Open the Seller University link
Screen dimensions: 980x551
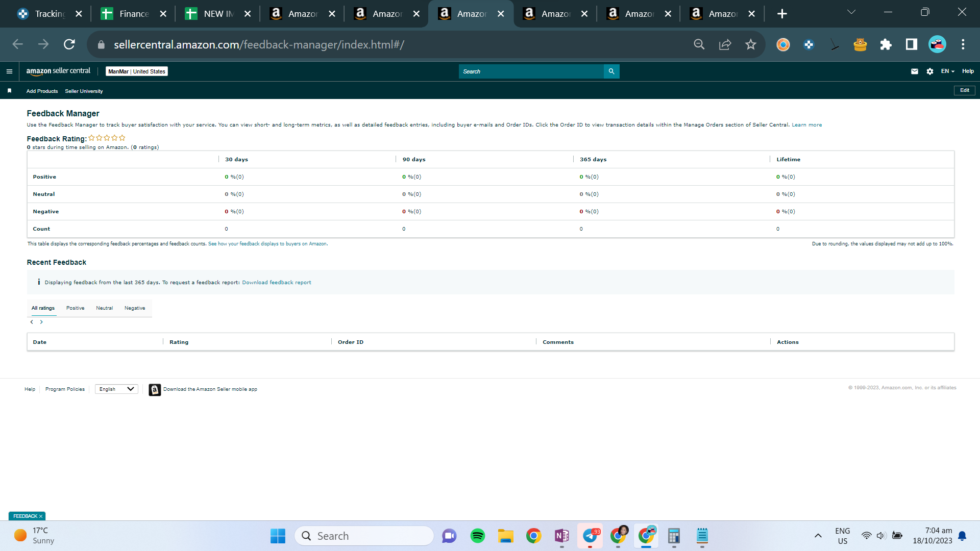[84, 91]
